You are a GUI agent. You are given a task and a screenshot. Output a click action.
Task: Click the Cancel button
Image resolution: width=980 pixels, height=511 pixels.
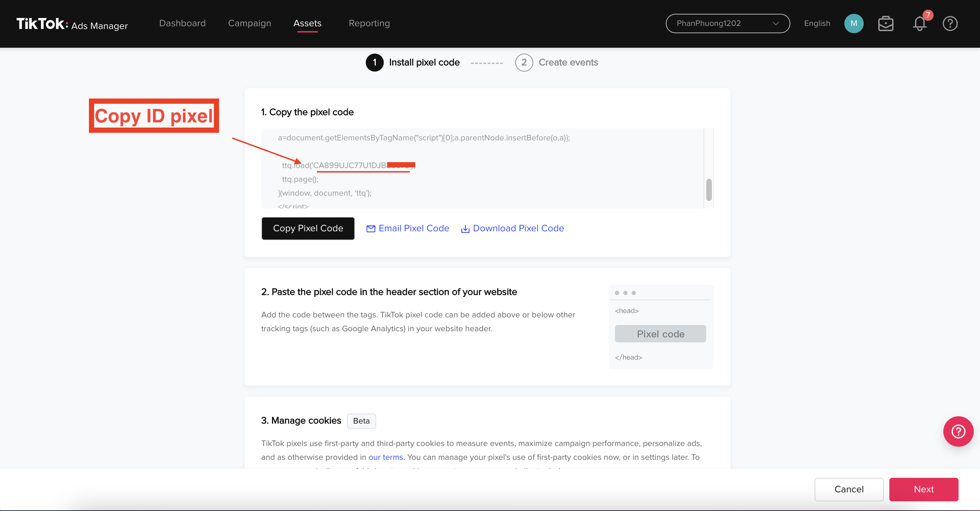[849, 489]
